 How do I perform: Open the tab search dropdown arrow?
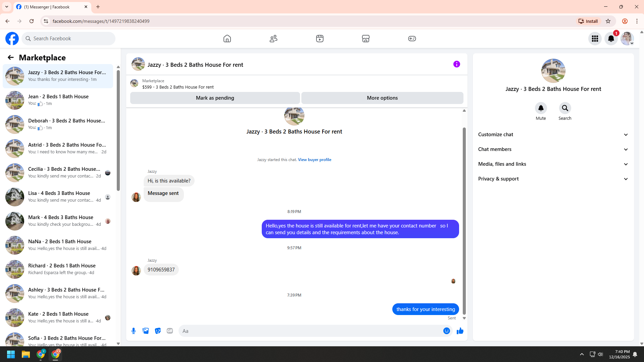click(x=7, y=7)
